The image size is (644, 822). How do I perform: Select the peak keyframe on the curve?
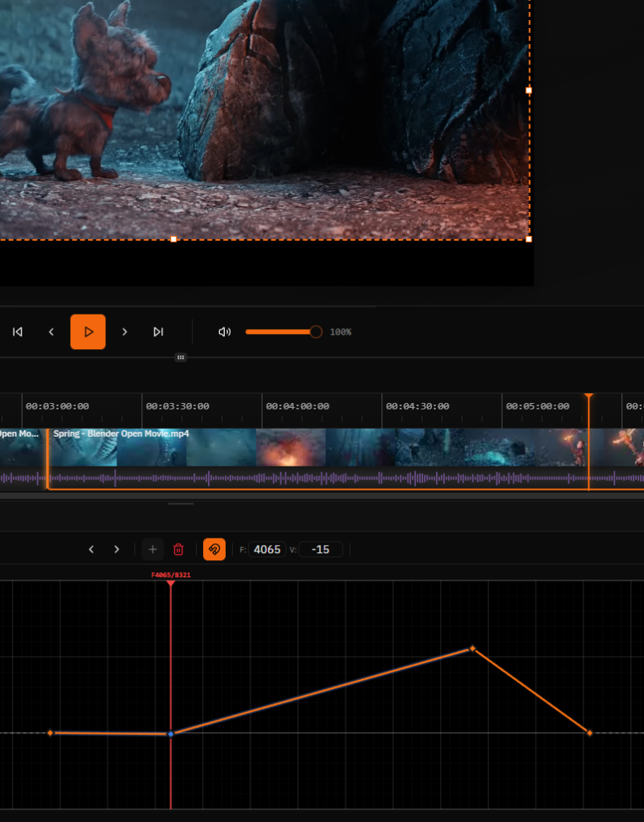472,648
